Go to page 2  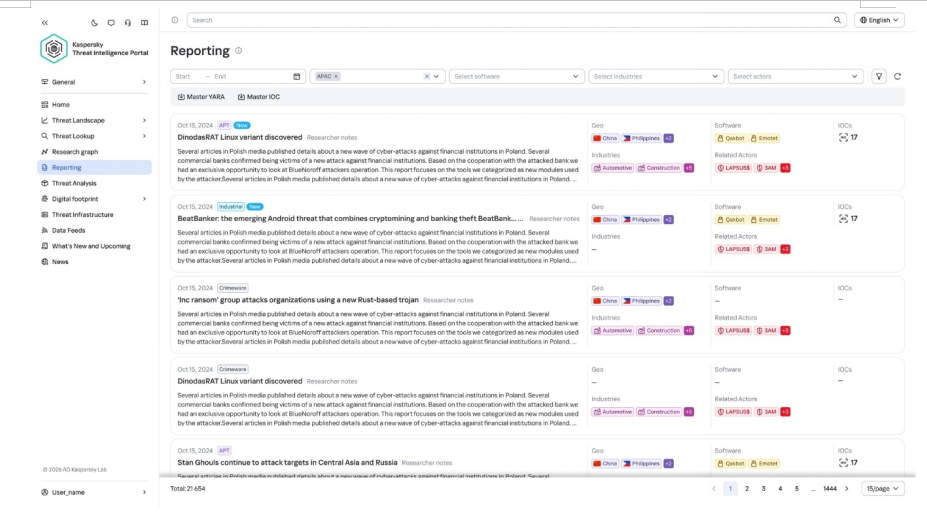(747, 489)
